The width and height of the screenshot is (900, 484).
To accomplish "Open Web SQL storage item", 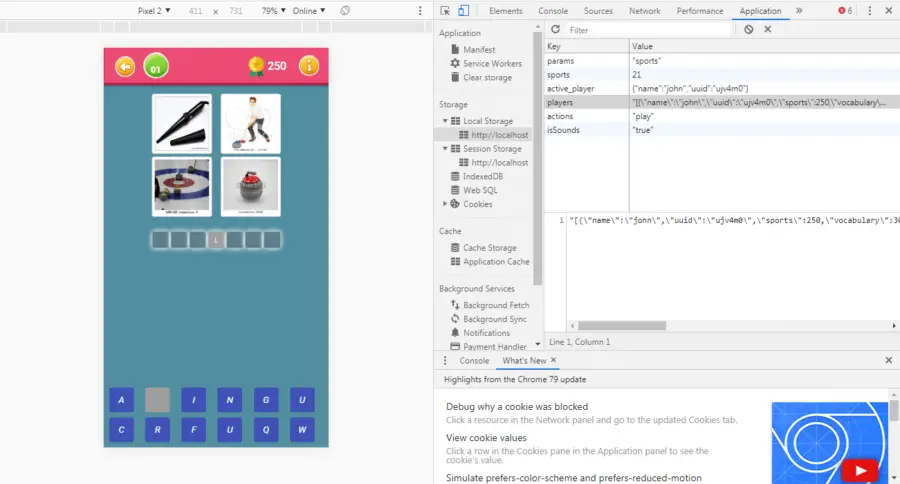I will 480,190.
